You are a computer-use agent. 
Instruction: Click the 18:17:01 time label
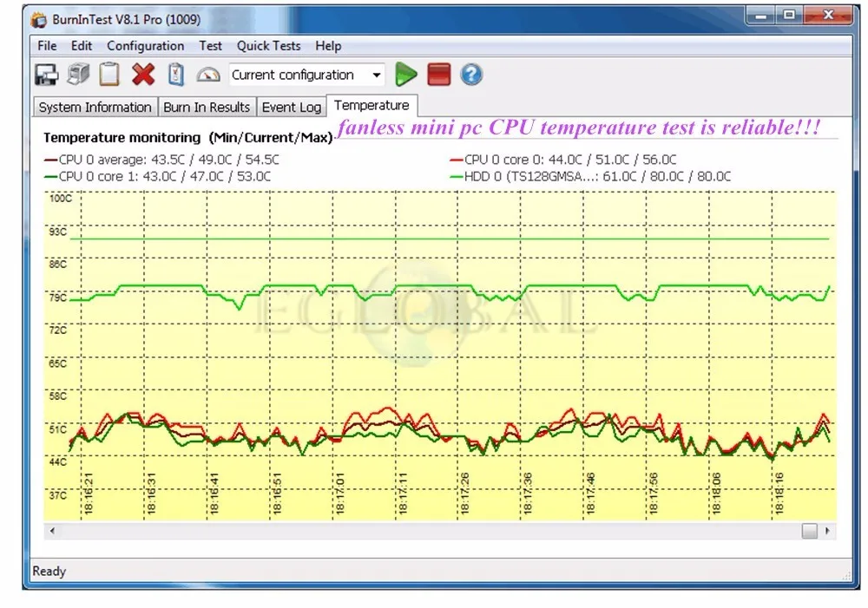click(340, 494)
